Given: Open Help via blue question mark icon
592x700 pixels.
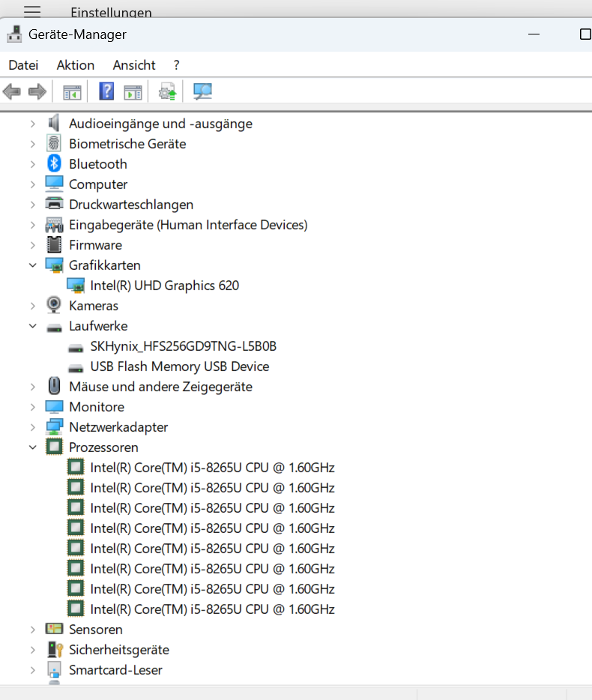Looking at the screenshot, I should tap(106, 91).
